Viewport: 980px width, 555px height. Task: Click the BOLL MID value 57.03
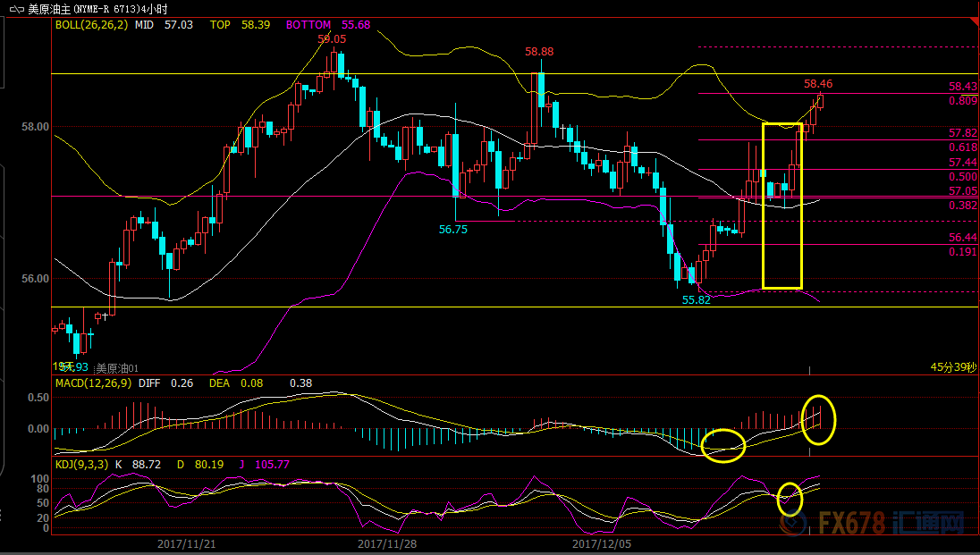click(179, 25)
